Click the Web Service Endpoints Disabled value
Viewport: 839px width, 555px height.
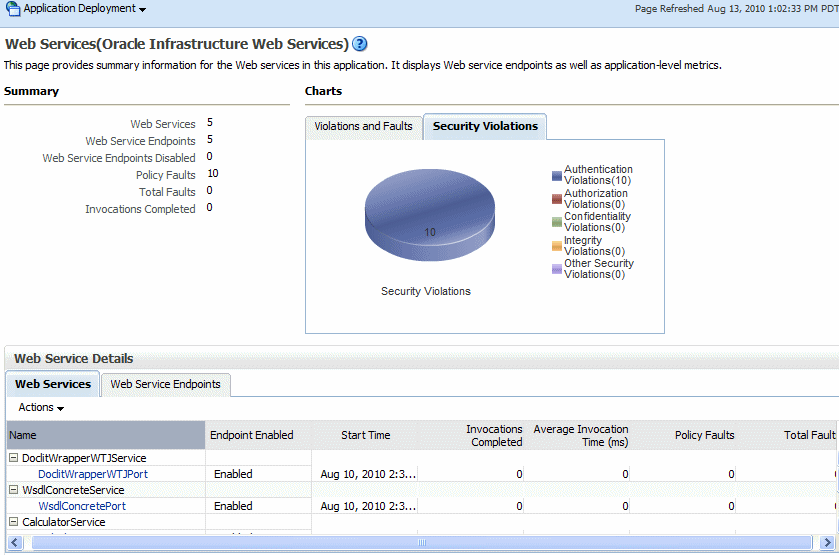(209, 156)
